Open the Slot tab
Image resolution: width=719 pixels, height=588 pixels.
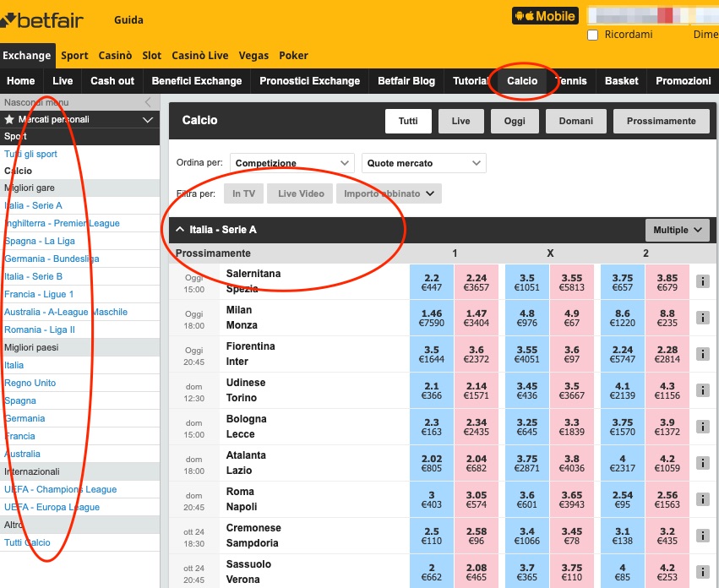coord(152,56)
